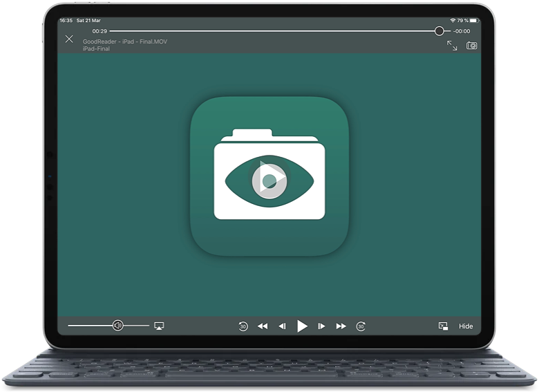
Task: Toggle fullscreen with the expand arrows icon
Action: point(452,46)
